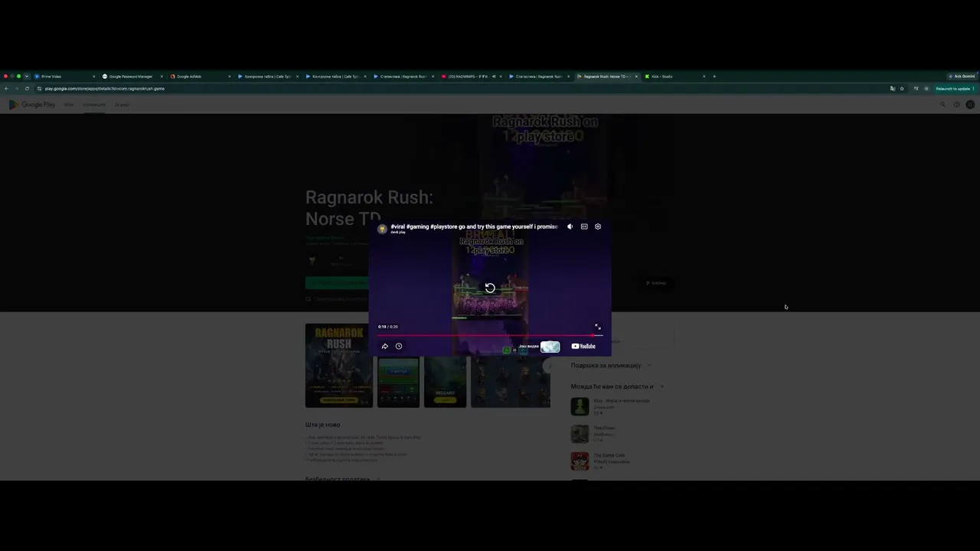Screen dimensions: 980x551
Task: Open the video title '#viral #gaming #playstore'
Action: pos(474,227)
